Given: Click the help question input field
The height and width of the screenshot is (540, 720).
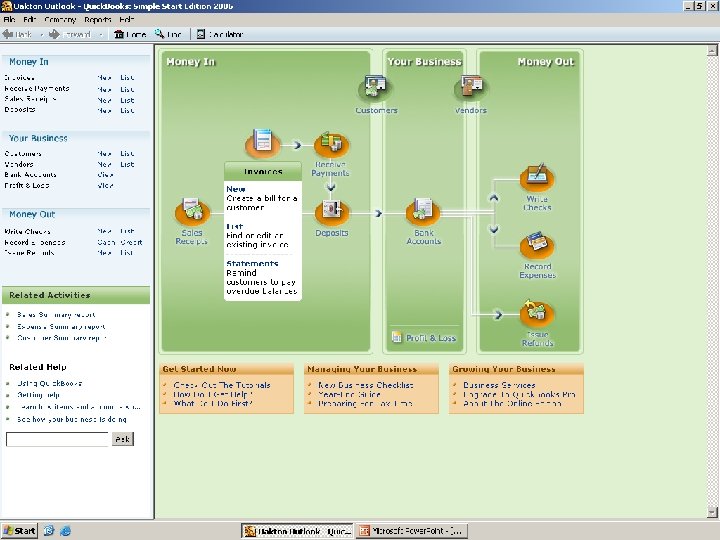Looking at the screenshot, I should click(x=57, y=439).
